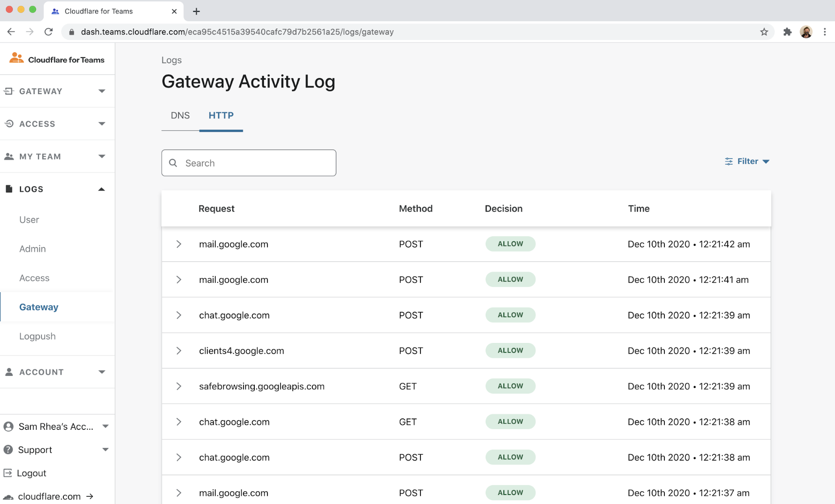Expand the clients4.google.com row

(179, 351)
